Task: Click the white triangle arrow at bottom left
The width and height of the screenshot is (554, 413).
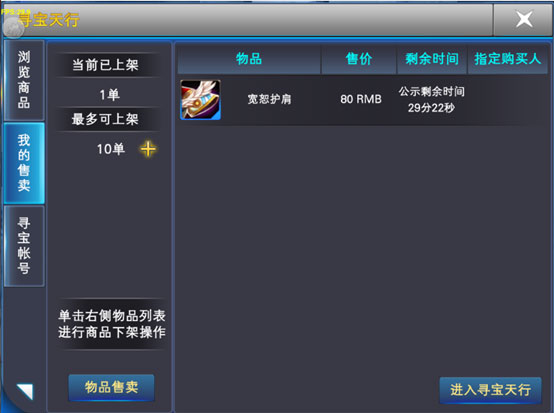Action: 25,391
